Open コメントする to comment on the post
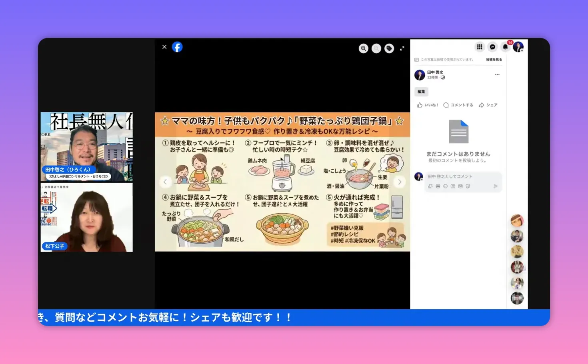The image size is (588, 364). click(458, 105)
